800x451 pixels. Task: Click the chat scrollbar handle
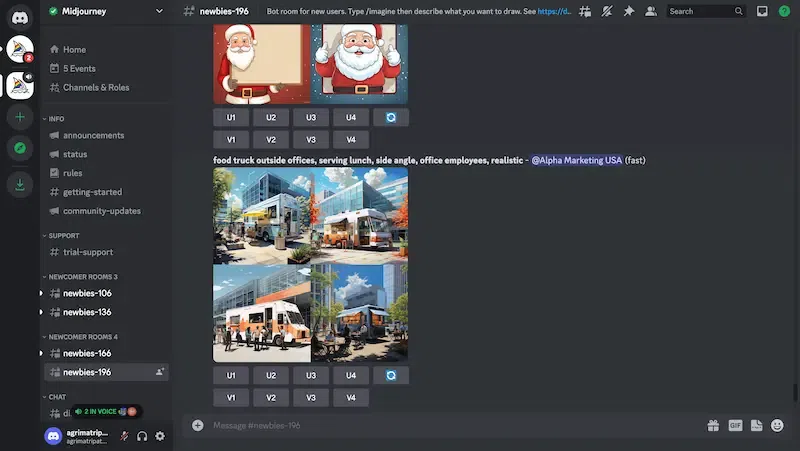pos(795,393)
